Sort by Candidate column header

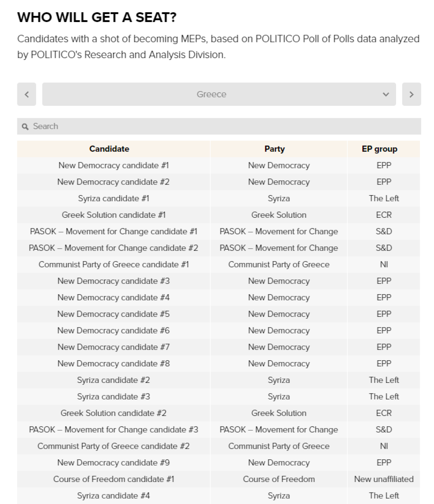point(109,149)
